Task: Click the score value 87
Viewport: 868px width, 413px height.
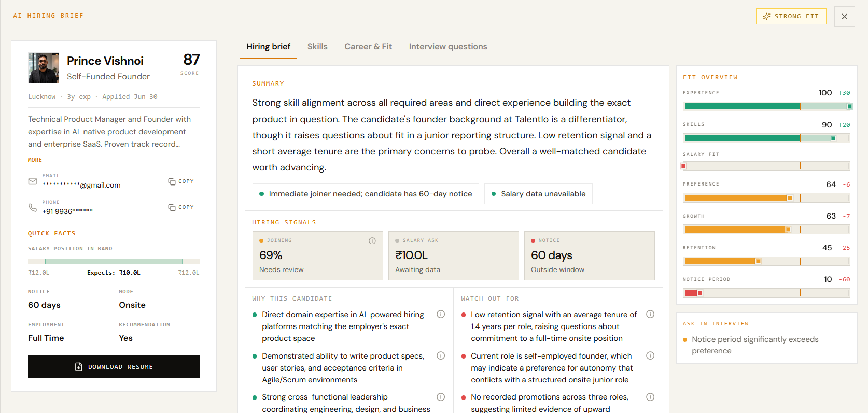Action: (191, 60)
